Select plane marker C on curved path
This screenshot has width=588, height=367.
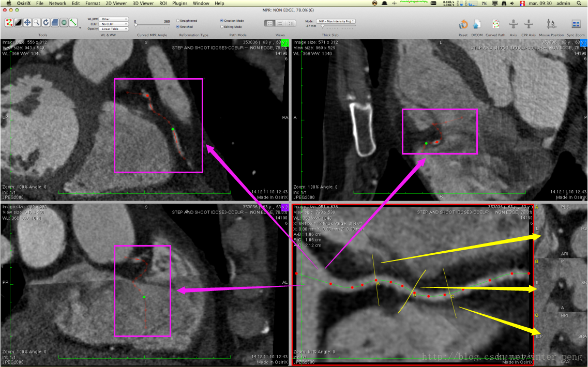pos(453,297)
